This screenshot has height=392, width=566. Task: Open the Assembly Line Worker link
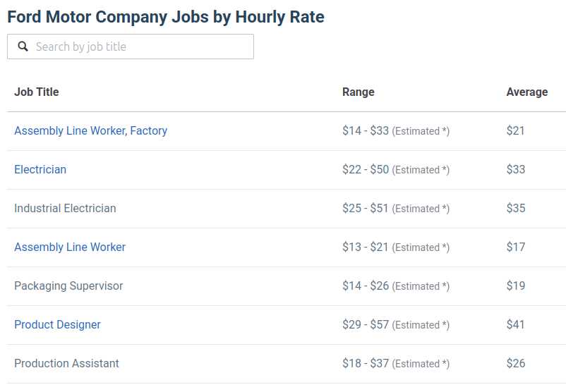pyautogui.click(x=70, y=247)
